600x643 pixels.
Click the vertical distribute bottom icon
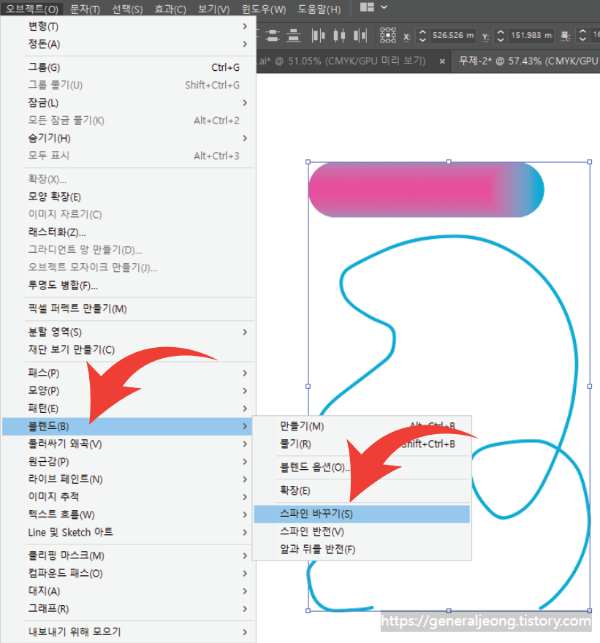293,35
